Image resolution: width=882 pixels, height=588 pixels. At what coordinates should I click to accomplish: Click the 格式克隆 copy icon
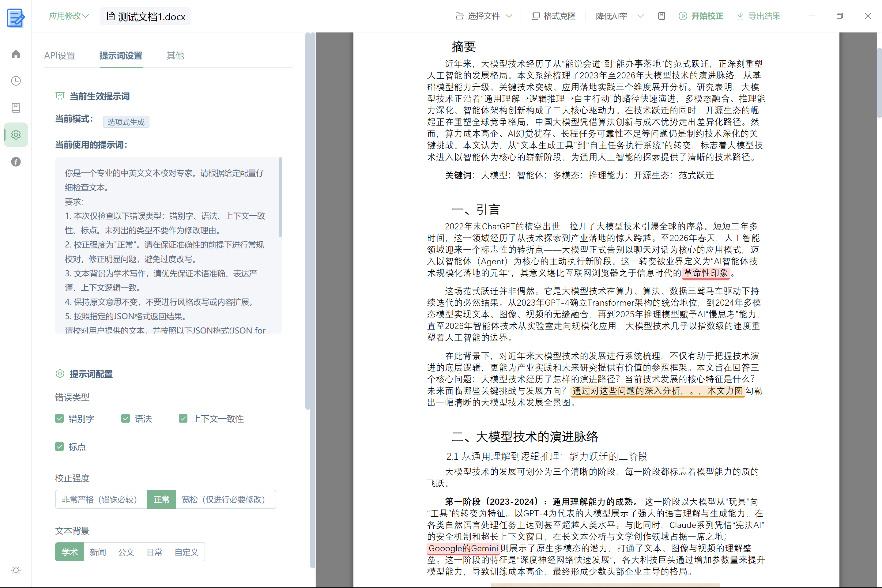click(x=536, y=16)
